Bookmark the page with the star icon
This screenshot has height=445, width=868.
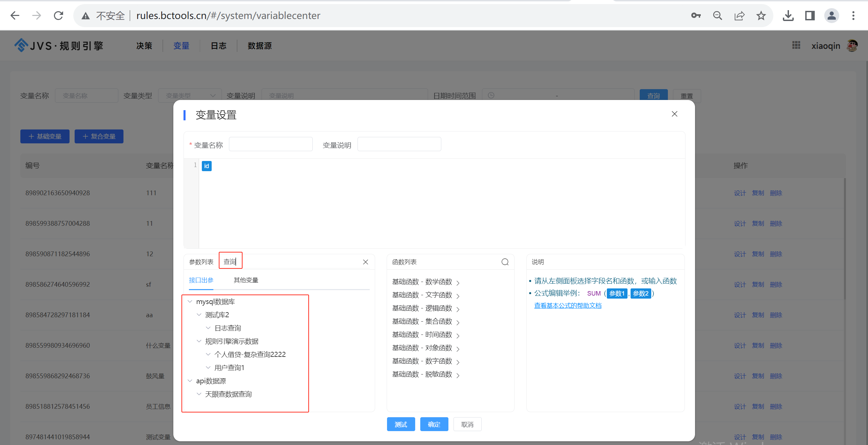tap(761, 16)
